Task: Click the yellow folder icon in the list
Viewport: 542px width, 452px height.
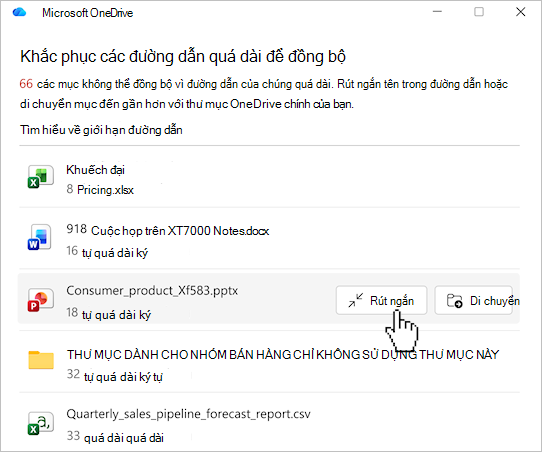Action: [x=41, y=360]
